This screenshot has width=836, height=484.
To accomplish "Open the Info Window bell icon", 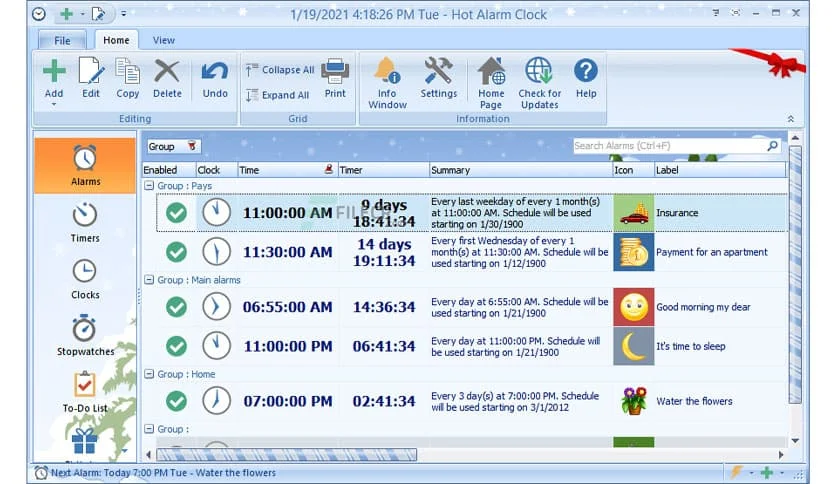I will [x=386, y=72].
